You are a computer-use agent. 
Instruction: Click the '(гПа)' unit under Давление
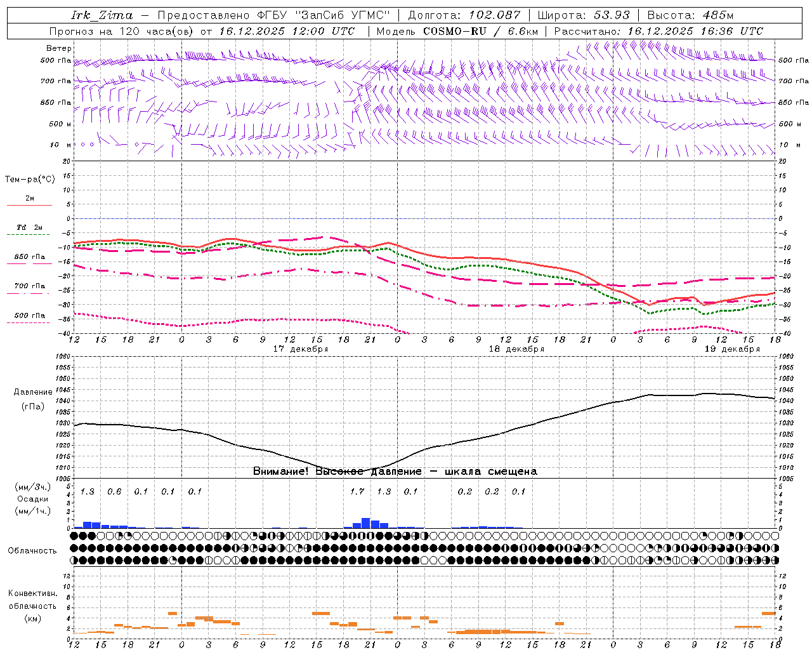[33, 407]
